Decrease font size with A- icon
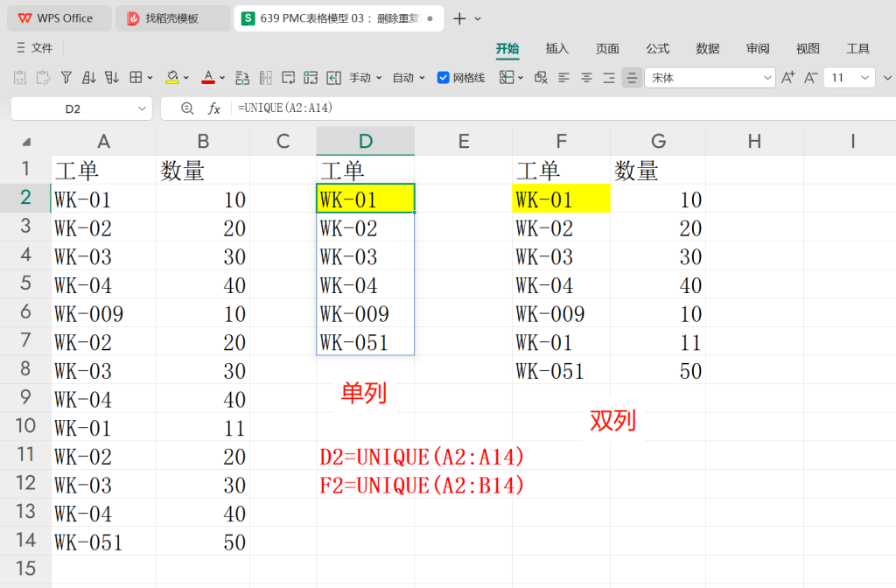Image resolution: width=896 pixels, height=588 pixels. [811, 78]
